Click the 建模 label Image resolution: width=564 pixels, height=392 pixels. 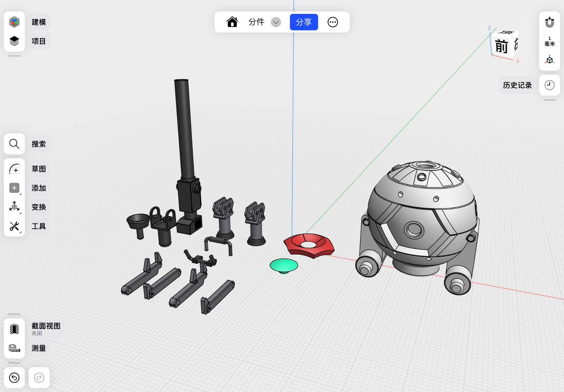(x=39, y=22)
